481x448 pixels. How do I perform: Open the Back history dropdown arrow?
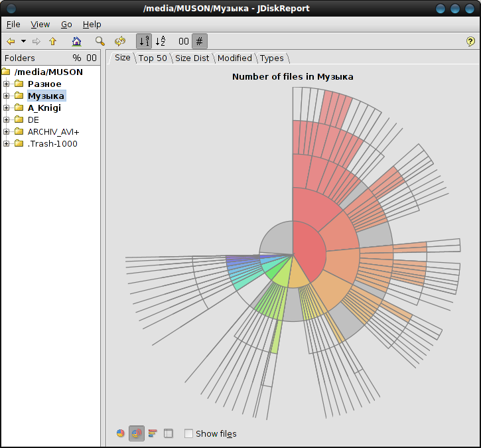[23, 41]
